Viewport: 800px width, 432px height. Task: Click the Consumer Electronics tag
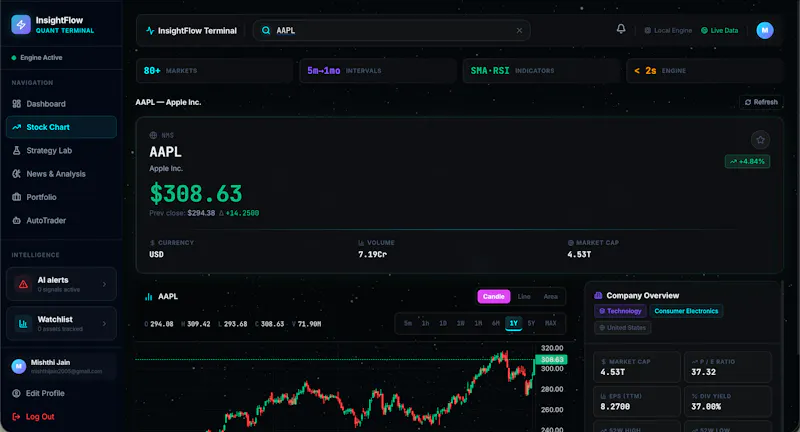point(686,311)
